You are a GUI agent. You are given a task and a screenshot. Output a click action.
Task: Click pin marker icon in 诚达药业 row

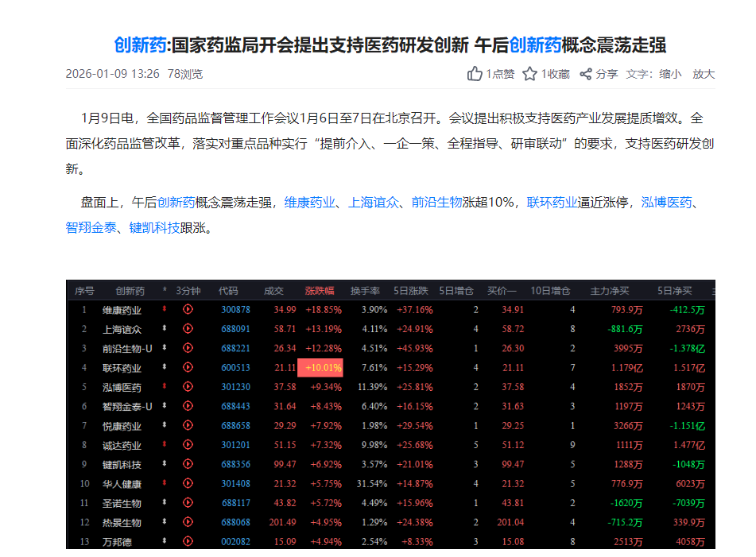[165, 443]
